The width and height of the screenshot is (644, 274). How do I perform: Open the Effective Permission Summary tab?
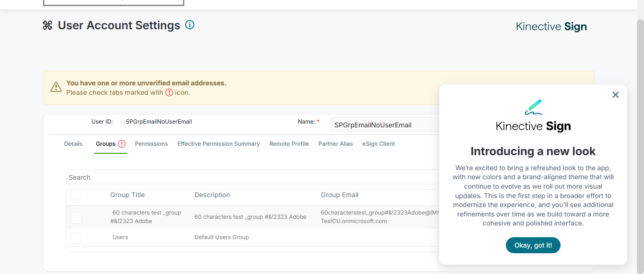point(218,144)
